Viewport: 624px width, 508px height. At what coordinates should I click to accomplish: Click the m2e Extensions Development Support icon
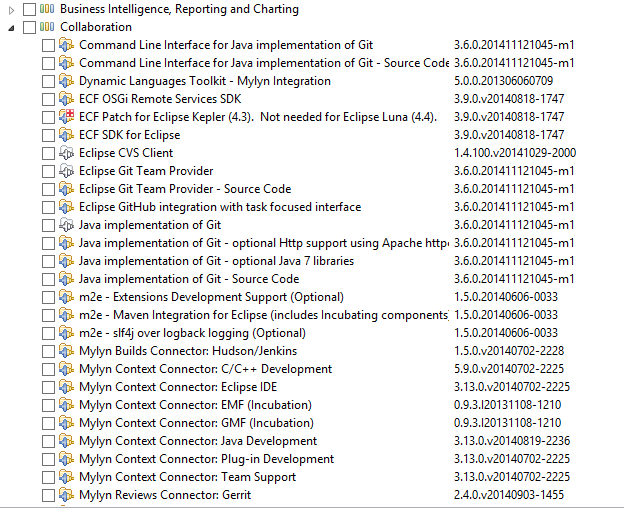(x=66, y=296)
